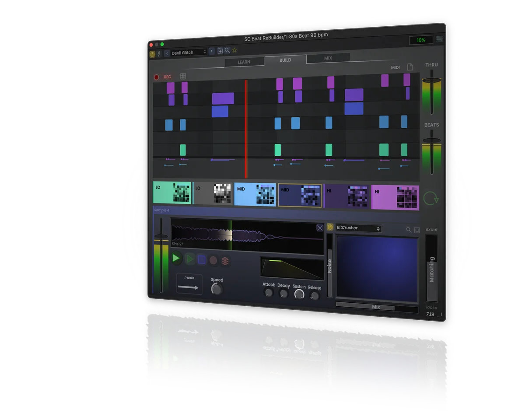Click the layers stack icon

click(225, 261)
